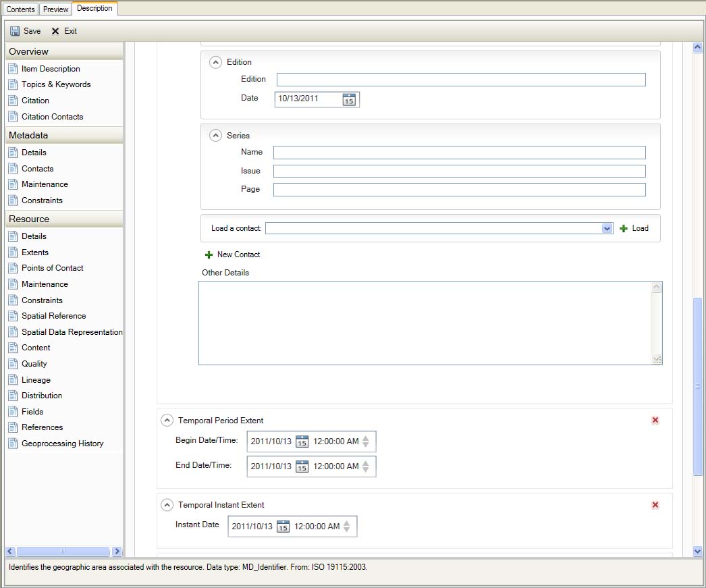Open the Load a contact dropdown
Viewport: 706px width, 588px height.
click(x=606, y=229)
